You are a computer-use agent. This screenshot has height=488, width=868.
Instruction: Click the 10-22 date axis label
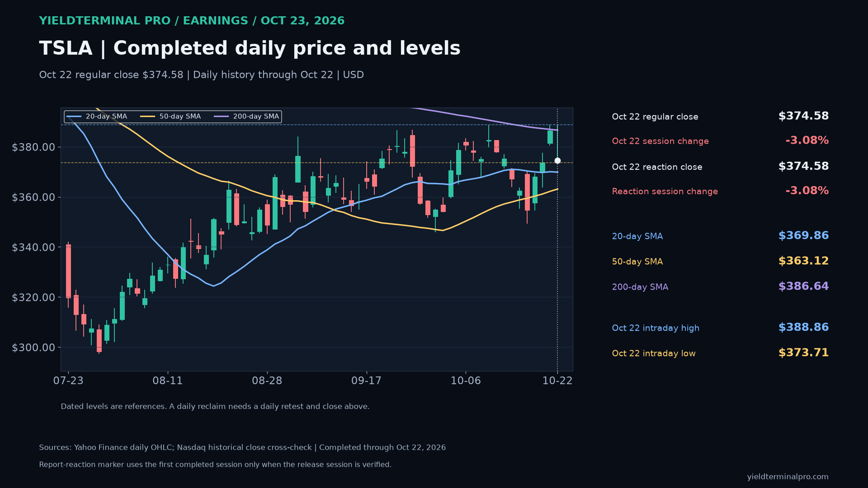(x=557, y=381)
